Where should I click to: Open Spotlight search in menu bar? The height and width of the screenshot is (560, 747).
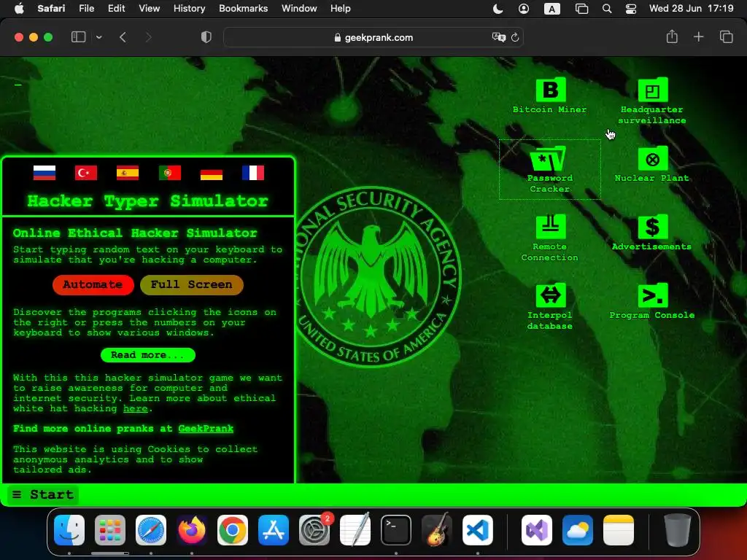(607, 9)
